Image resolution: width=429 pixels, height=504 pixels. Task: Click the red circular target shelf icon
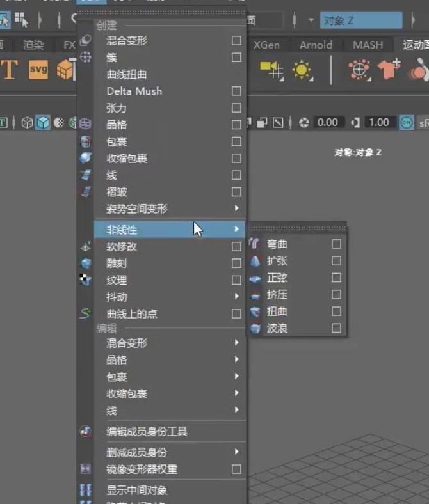click(359, 70)
